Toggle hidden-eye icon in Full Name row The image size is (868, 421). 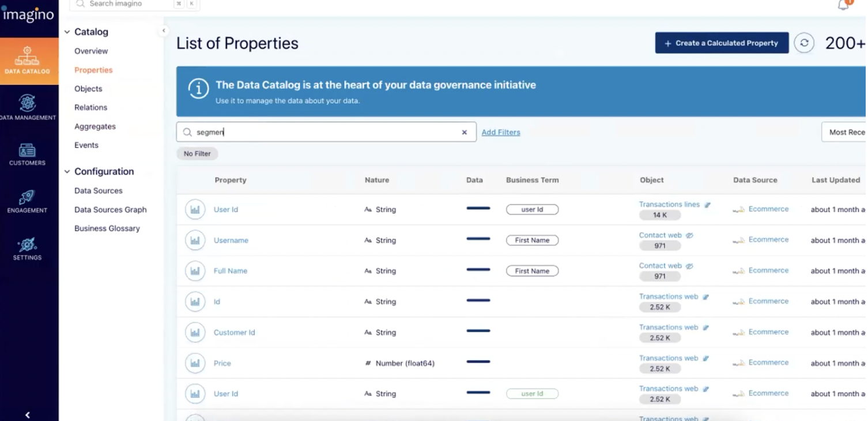[689, 266]
